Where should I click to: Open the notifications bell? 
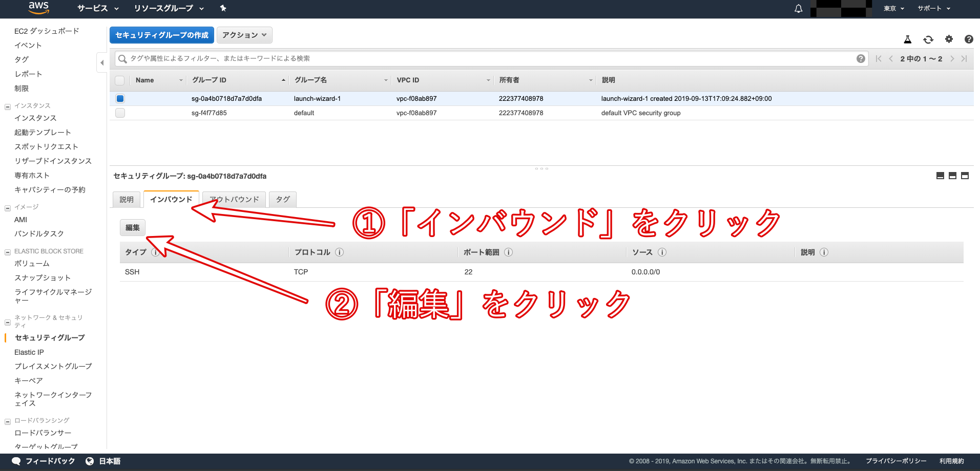798,8
